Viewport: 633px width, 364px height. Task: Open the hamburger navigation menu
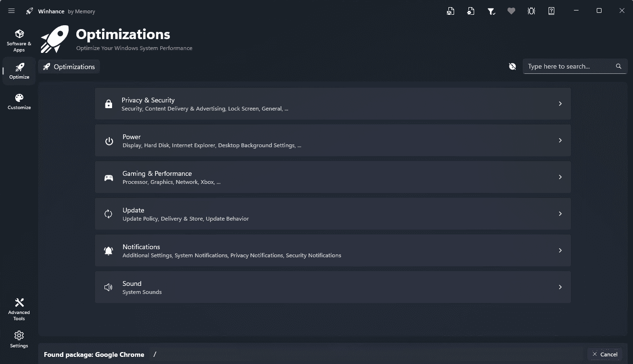(11, 11)
